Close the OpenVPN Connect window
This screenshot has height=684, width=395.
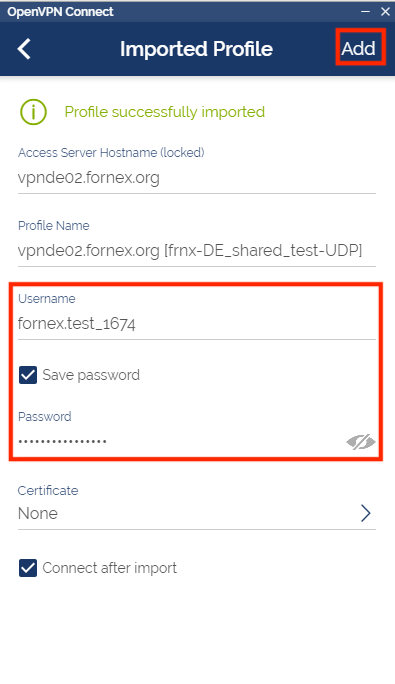point(385,11)
